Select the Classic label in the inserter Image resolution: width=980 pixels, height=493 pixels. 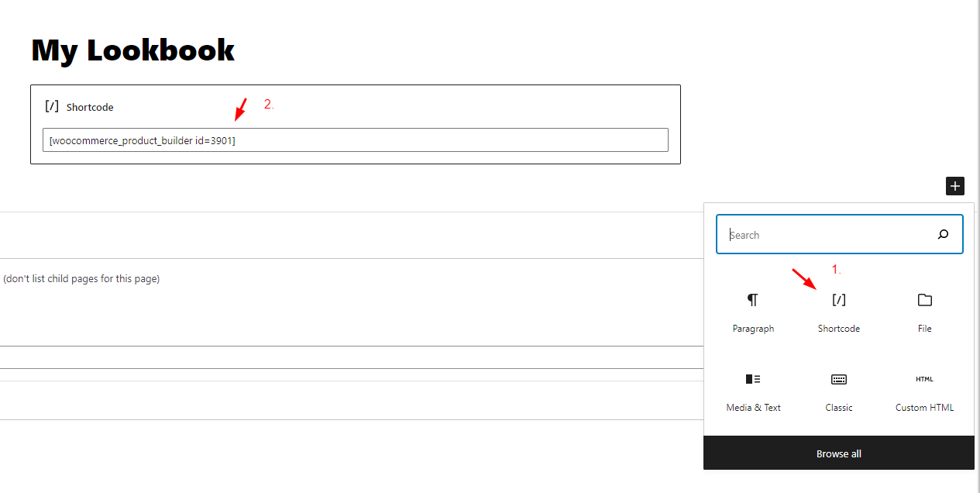click(x=839, y=408)
